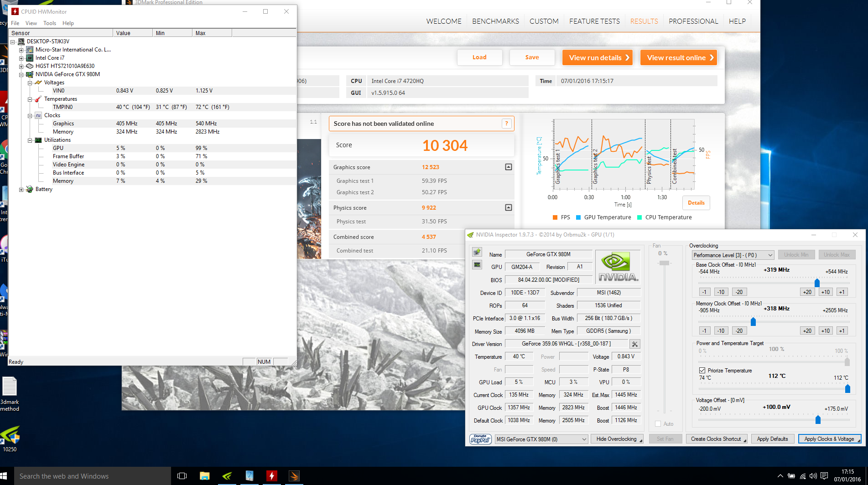
Task: Open HWMonitor Tools menu
Action: (x=50, y=23)
